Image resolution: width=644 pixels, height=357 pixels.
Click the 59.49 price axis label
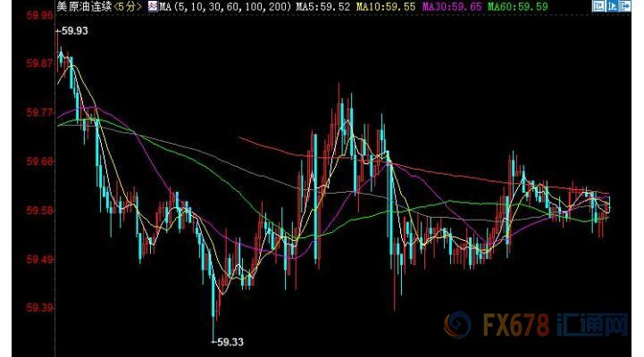[x=38, y=259]
